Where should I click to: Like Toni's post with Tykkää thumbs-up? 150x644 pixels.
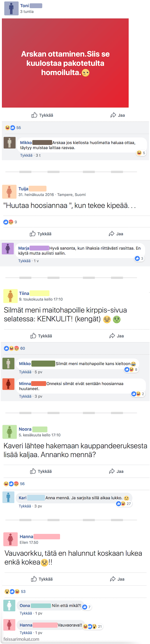point(42,115)
